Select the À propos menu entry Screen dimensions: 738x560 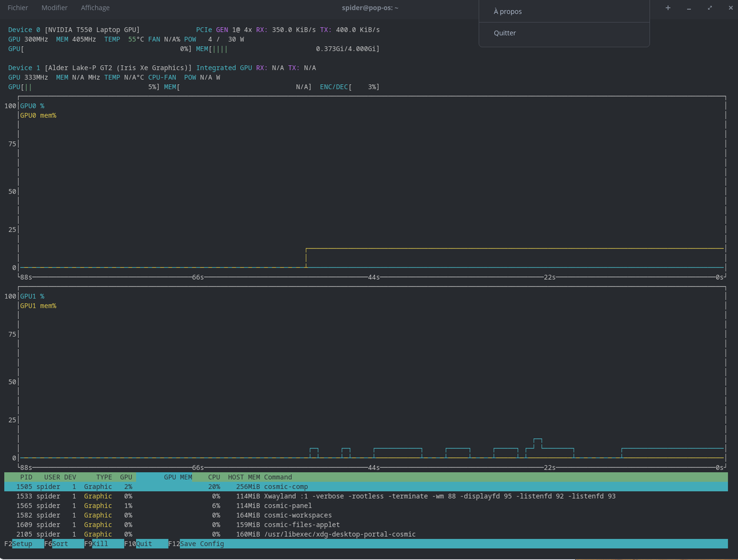(507, 11)
